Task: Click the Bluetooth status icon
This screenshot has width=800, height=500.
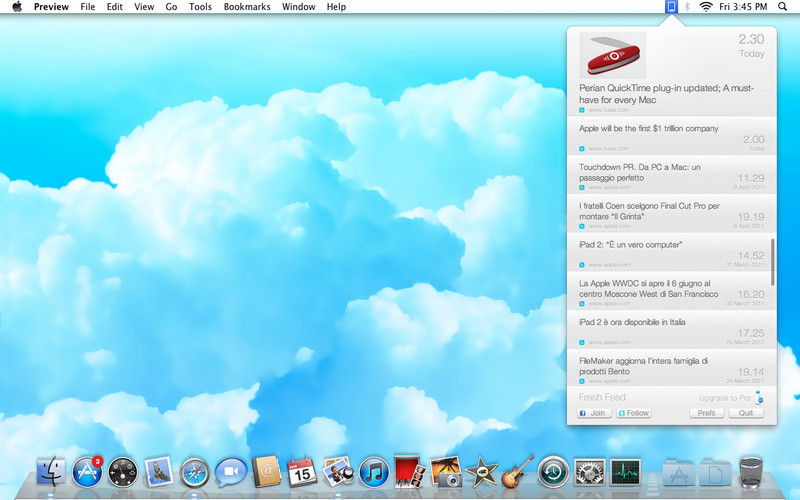Action: click(687, 7)
